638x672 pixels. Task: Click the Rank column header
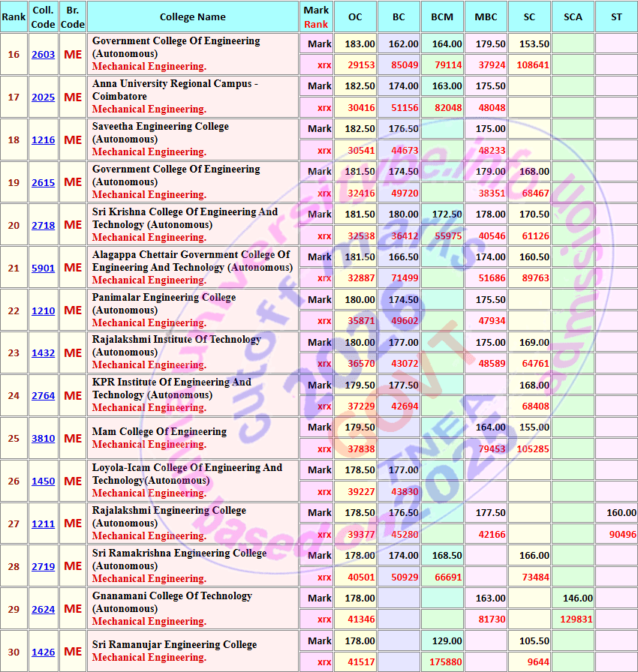14,16
